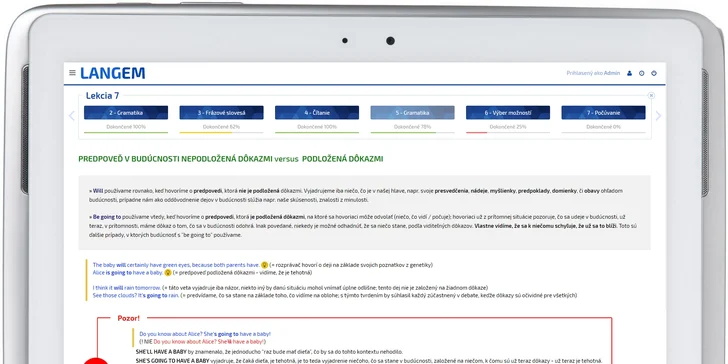
Task: Show next lesson parts arrow
Action: click(x=658, y=116)
